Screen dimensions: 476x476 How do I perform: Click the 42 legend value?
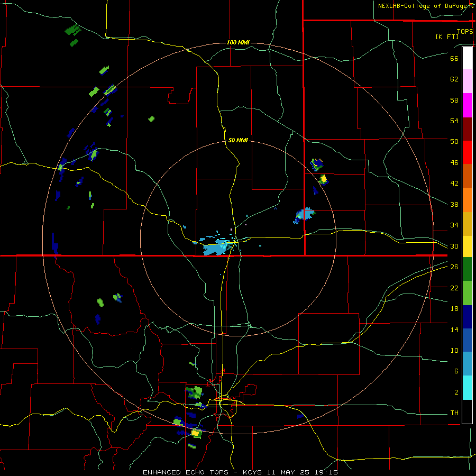(454, 184)
